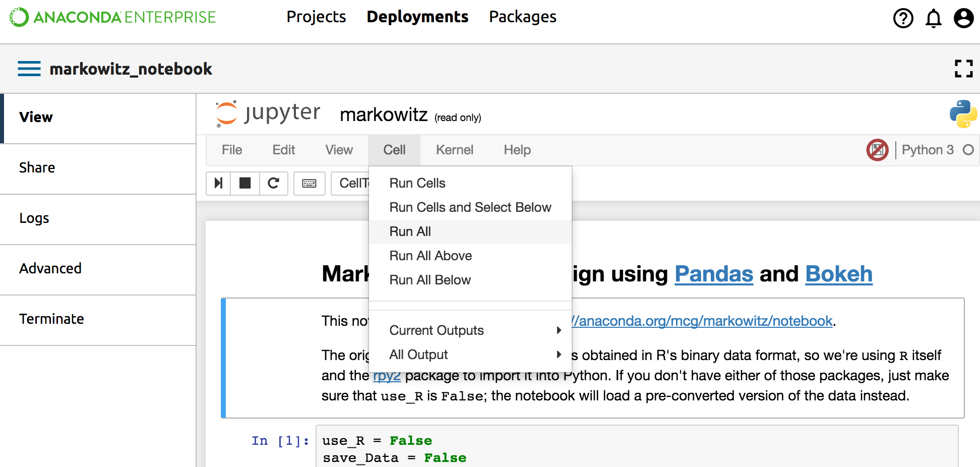
Task: Open the Pandas link in the title
Action: pos(713,274)
